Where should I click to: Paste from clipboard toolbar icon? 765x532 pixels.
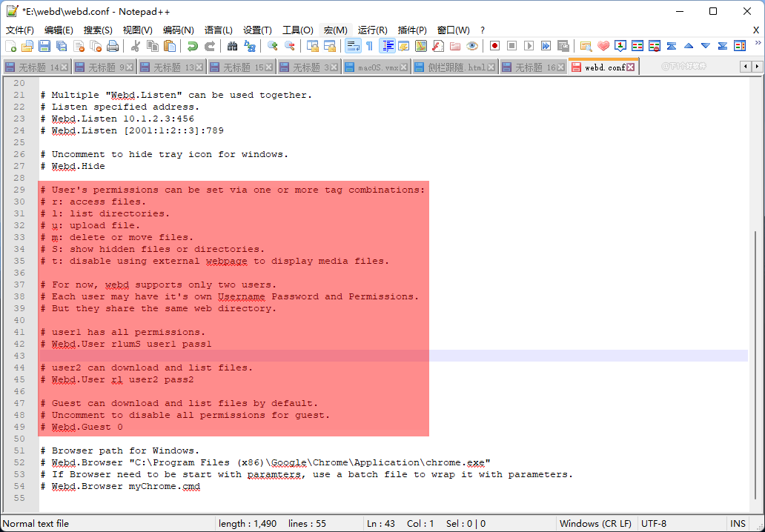(170, 47)
